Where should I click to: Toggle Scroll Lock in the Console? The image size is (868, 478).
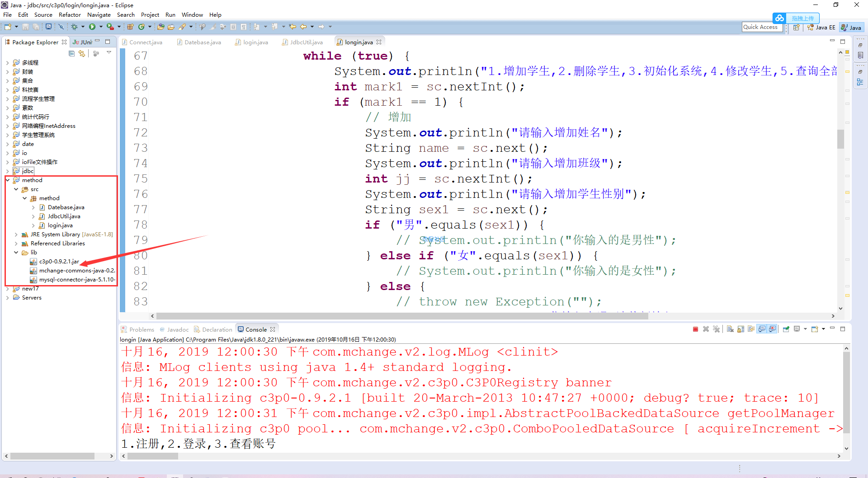click(x=741, y=329)
